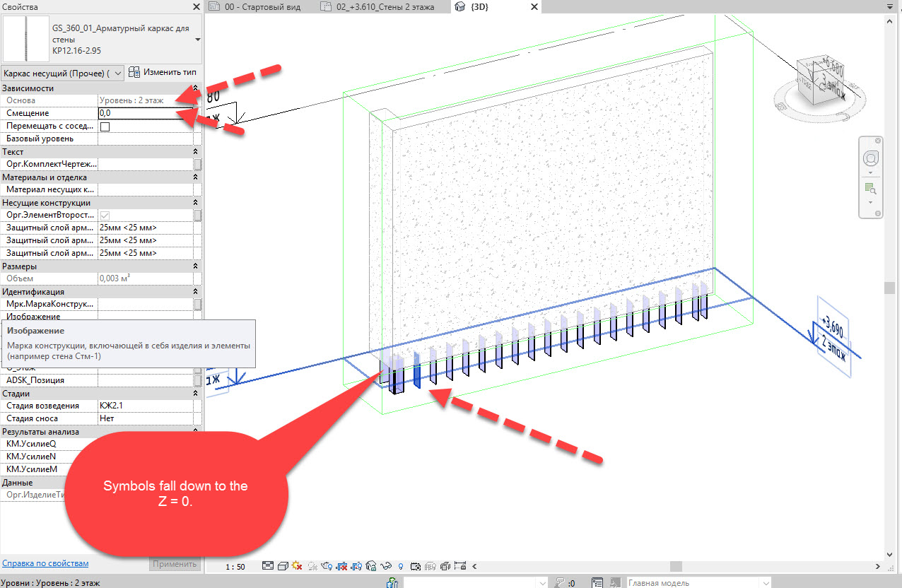
Task: Open view scale 1 : 50 selector
Action: tap(235, 567)
